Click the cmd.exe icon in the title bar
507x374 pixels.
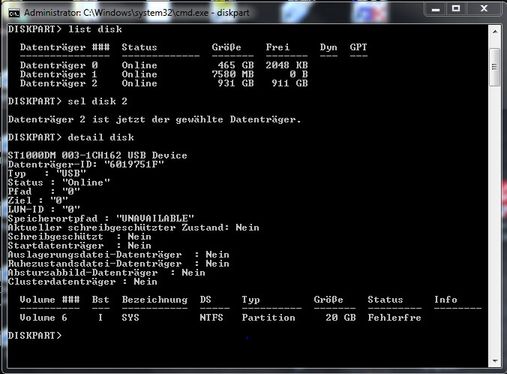(x=14, y=13)
